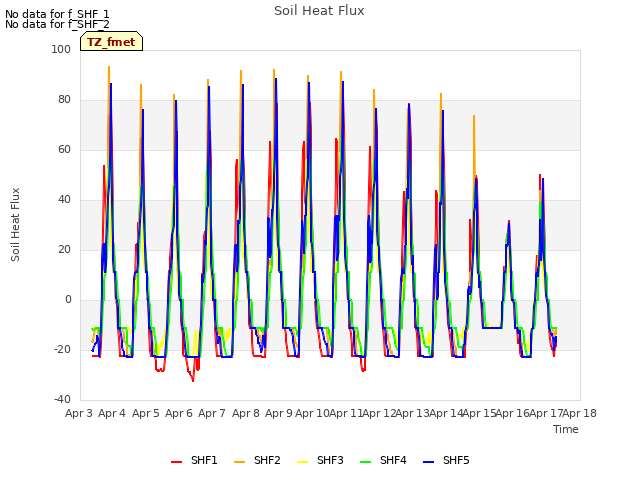Click the green SHF4 legend swatch
The width and height of the screenshot is (640, 480).
(x=366, y=462)
